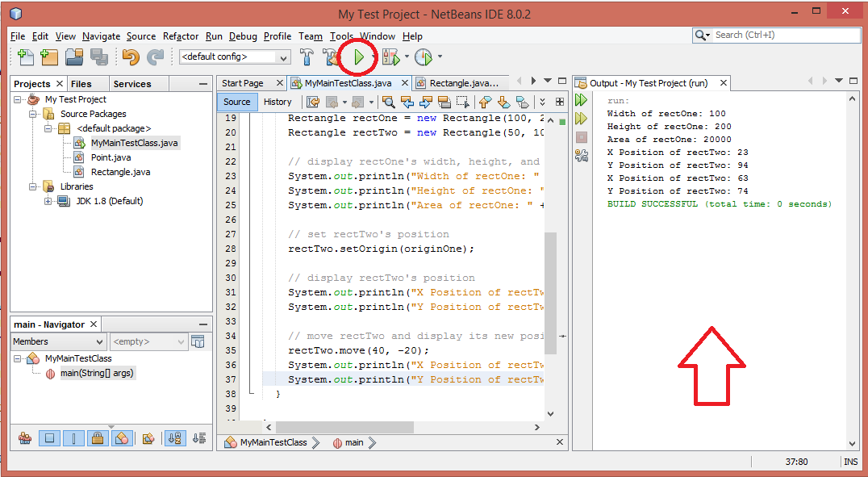Click the Debug Project toolbar icon

390,56
